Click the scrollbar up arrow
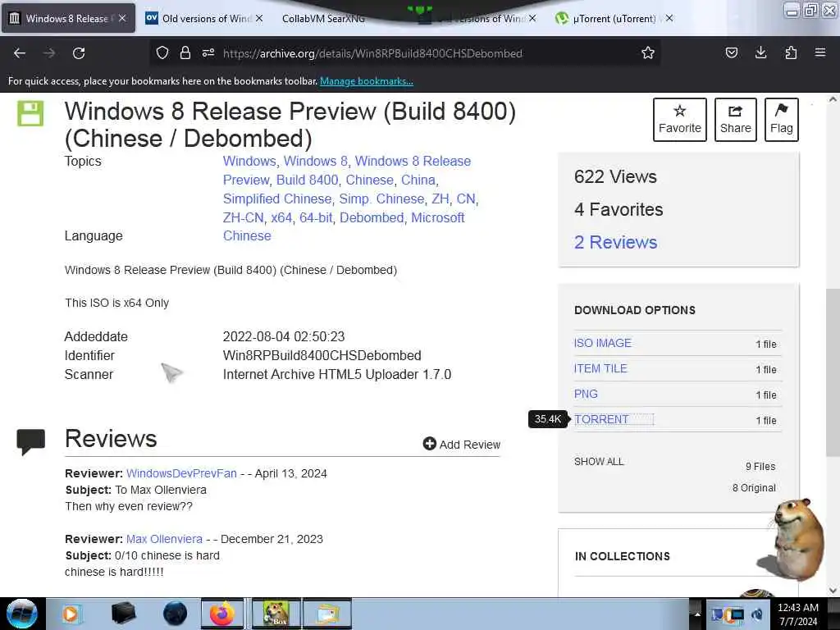The width and height of the screenshot is (840, 630). [x=833, y=99]
